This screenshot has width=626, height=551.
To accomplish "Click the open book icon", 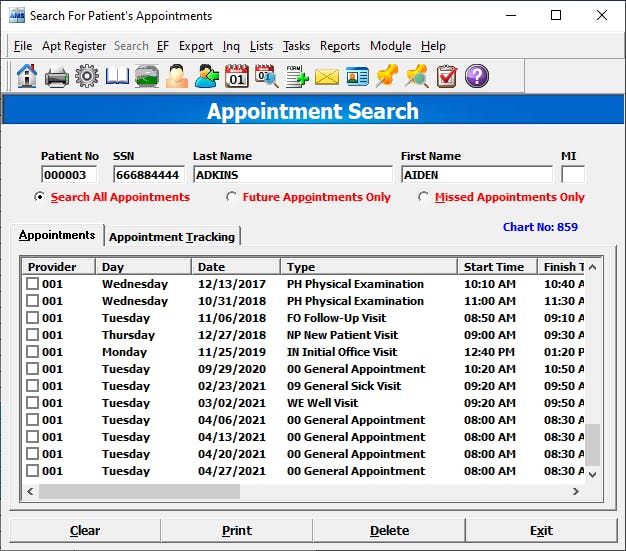I will (x=117, y=76).
